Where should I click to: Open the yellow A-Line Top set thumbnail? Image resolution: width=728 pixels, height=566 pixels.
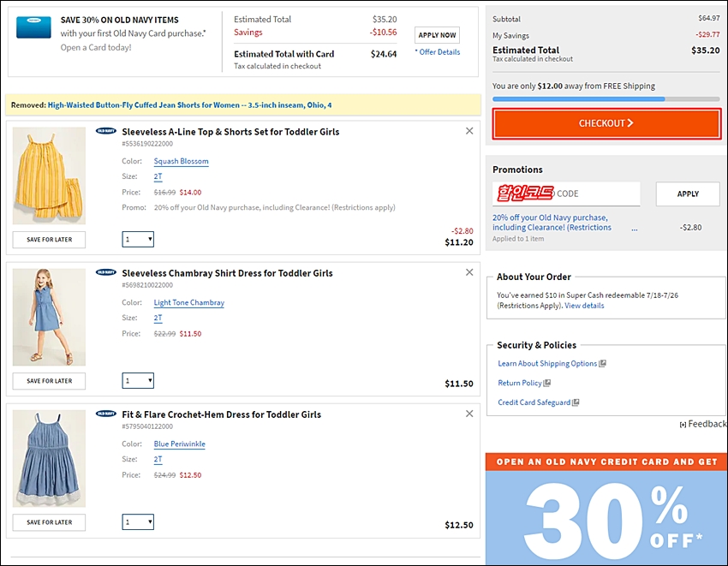[49, 176]
